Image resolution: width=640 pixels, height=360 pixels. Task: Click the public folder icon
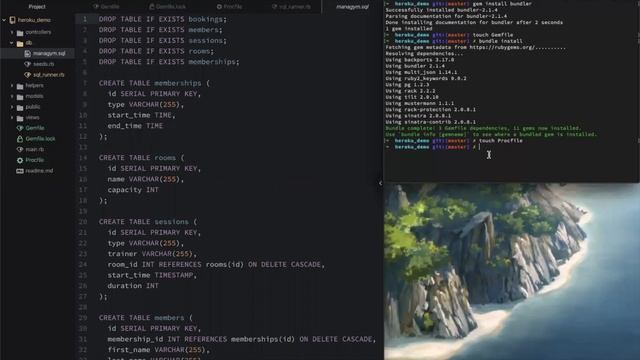20,107
